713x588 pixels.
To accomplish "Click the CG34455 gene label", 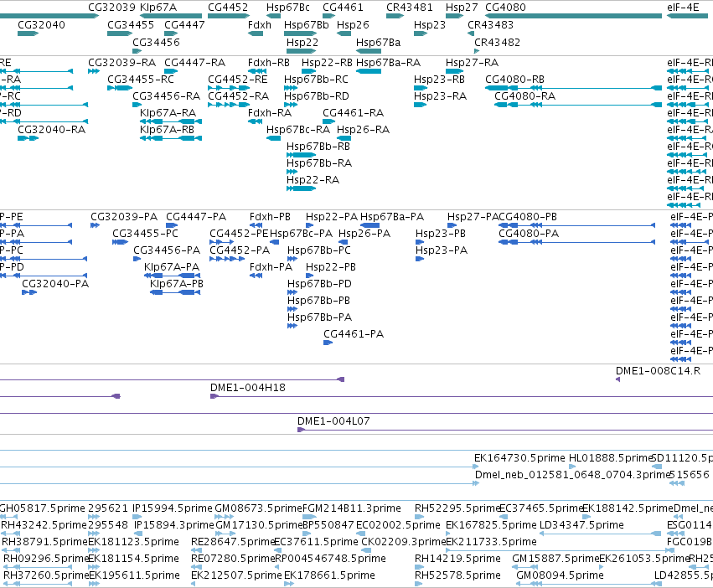I will 131,24.
